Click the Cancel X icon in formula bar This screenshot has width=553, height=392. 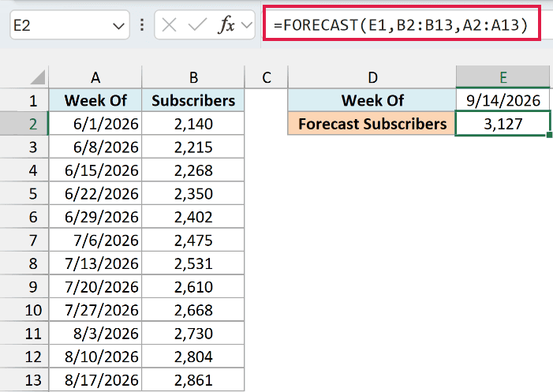click(170, 25)
